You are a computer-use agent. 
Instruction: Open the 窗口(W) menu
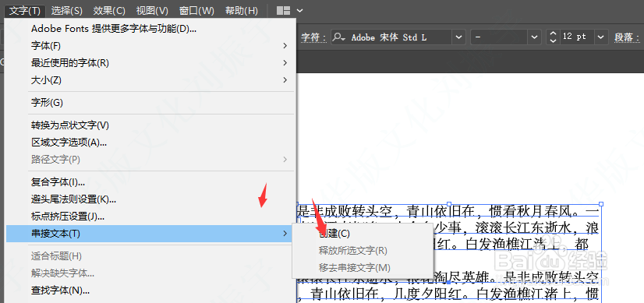click(x=196, y=10)
